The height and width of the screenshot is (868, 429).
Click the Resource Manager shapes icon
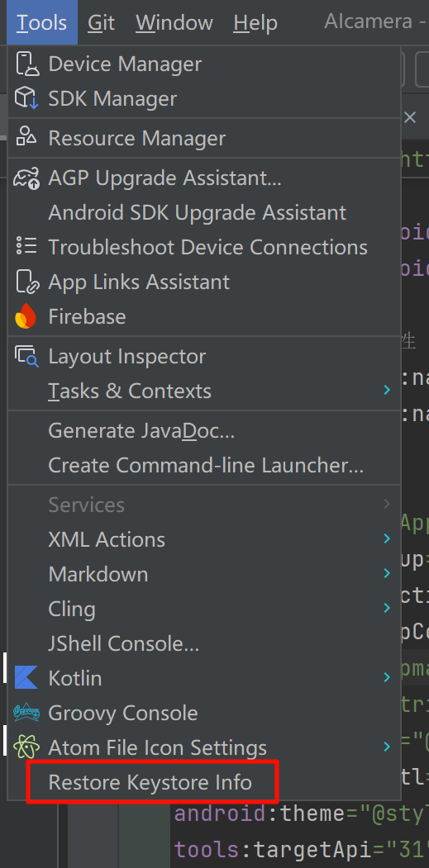(x=26, y=138)
